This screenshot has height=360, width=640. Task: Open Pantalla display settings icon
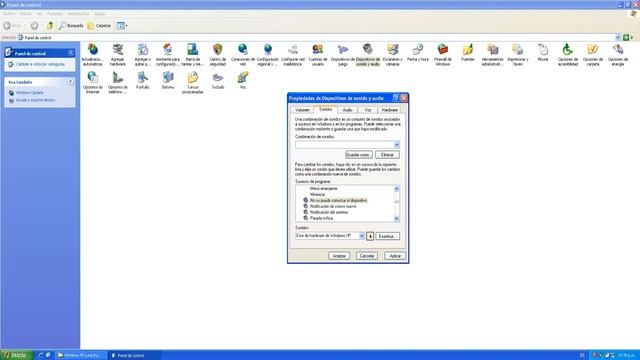click(x=142, y=80)
